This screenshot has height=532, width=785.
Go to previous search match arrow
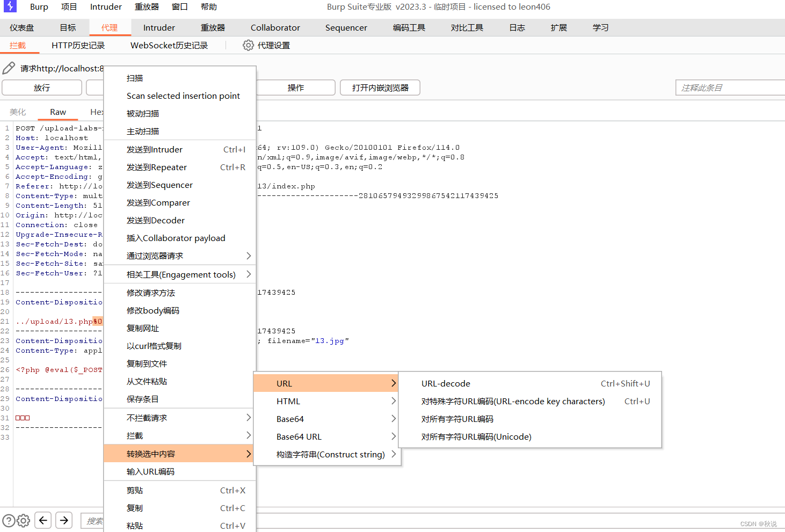43,520
